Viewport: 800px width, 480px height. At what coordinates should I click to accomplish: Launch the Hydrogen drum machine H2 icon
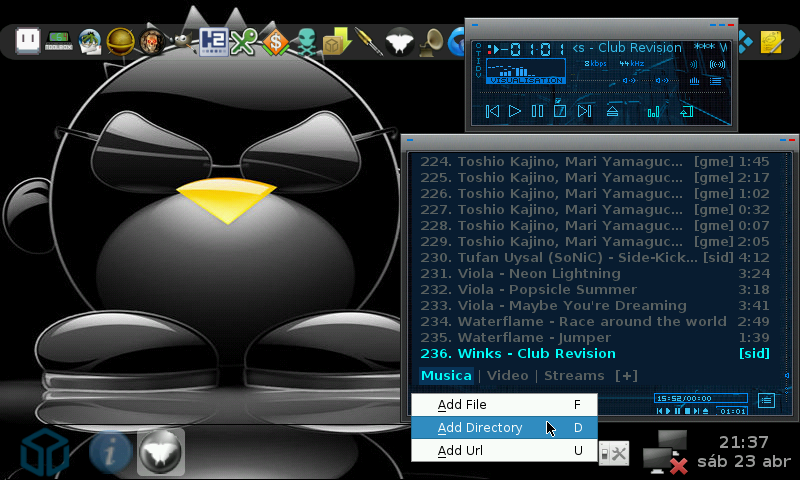(x=213, y=41)
